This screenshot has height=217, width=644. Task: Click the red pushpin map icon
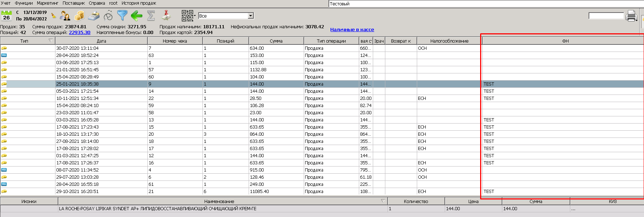pyautogui.click(x=166, y=16)
